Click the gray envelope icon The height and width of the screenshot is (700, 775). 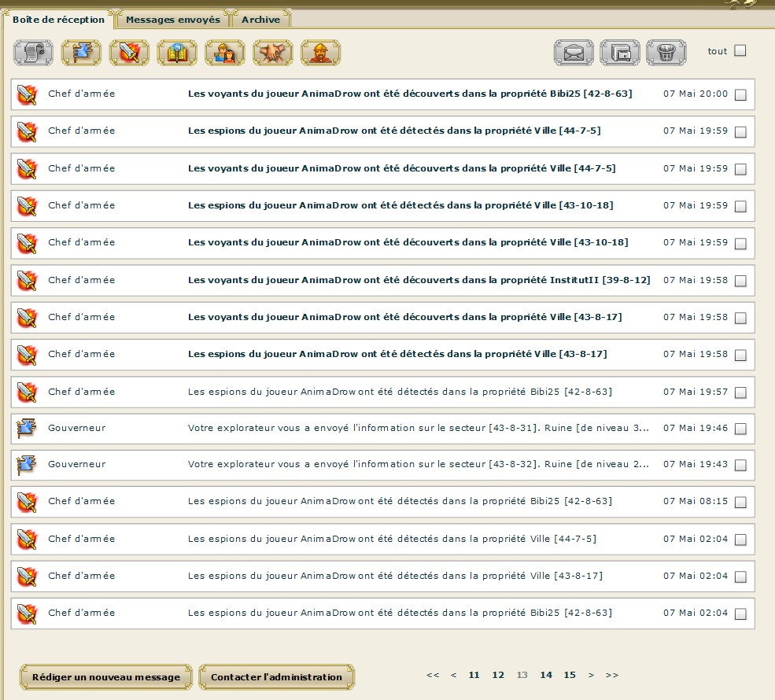[574, 53]
